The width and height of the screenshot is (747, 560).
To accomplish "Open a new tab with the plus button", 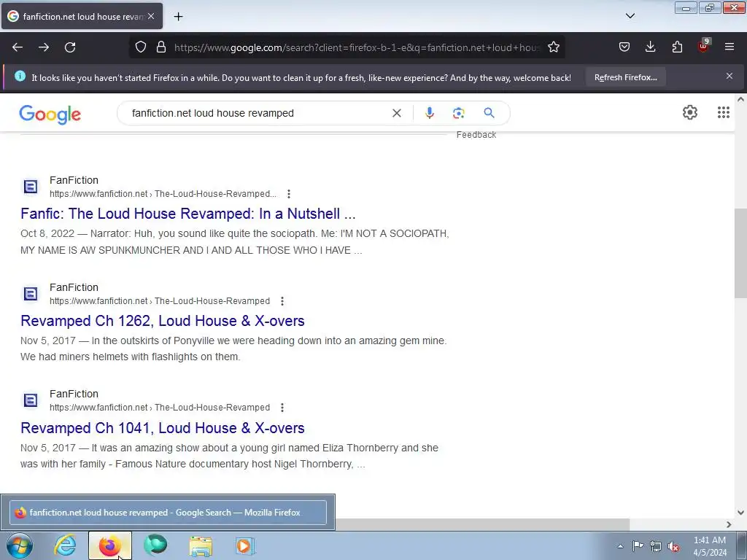I will (x=178, y=17).
